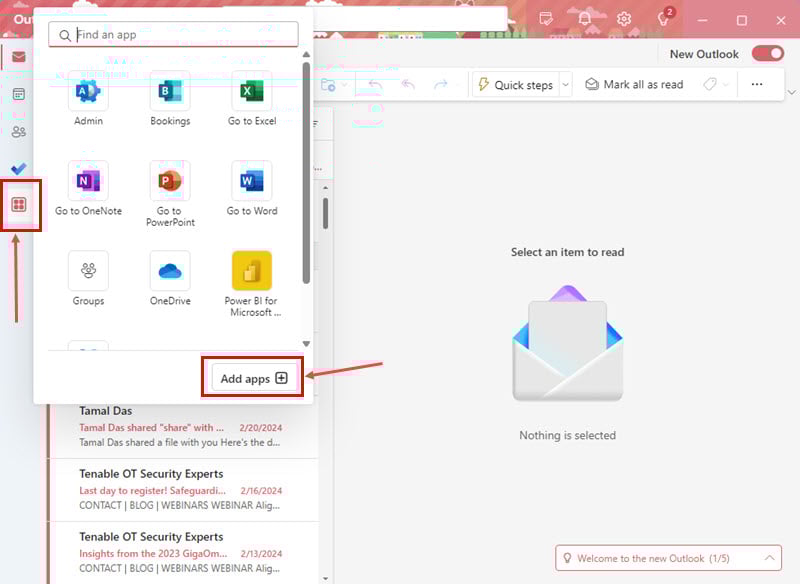Viewport: 800px width, 584px height.
Task: Click the 2/16/2024 date text
Action: coord(261,491)
